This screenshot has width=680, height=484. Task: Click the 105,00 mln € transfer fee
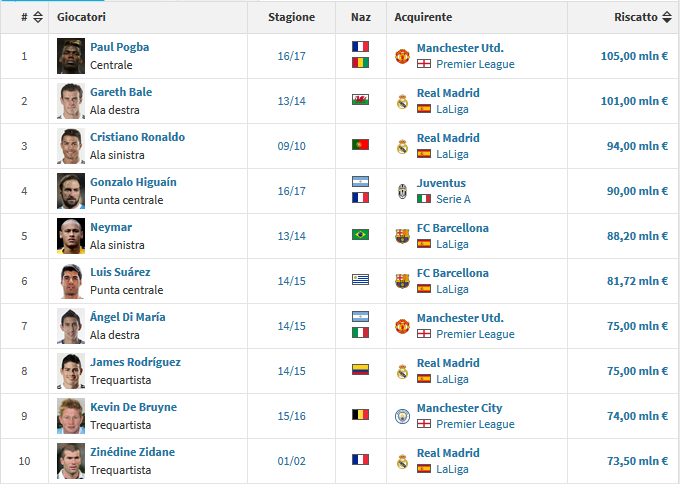[634, 56]
